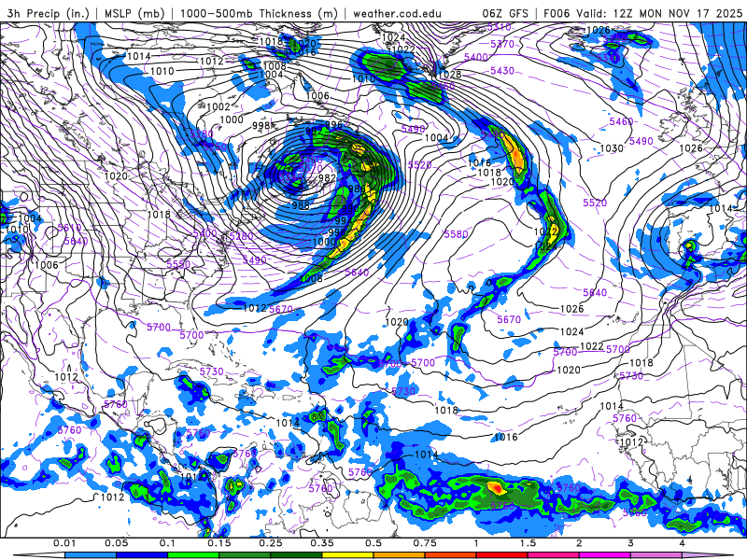The height and width of the screenshot is (560, 747).
Task: Click the '06Z GFS' model run label
Action: coord(505,13)
